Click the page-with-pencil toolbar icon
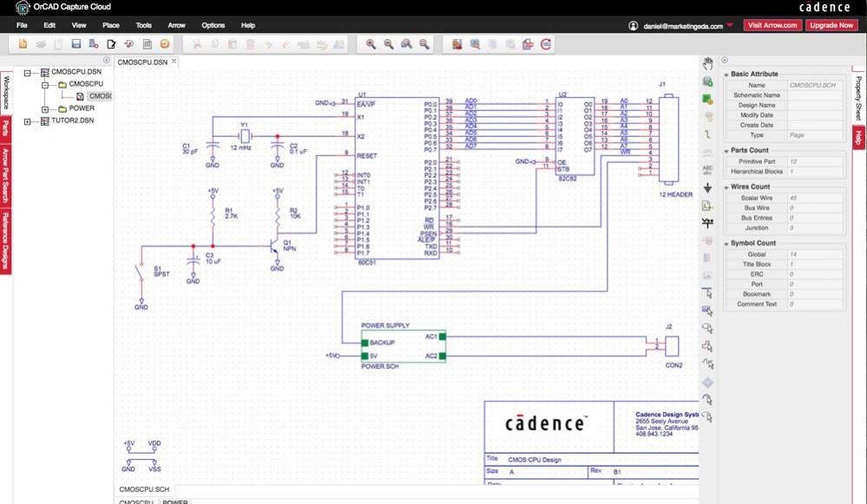Image resolution: width=867 pixels, height=504 pixels. pos(111,44)
